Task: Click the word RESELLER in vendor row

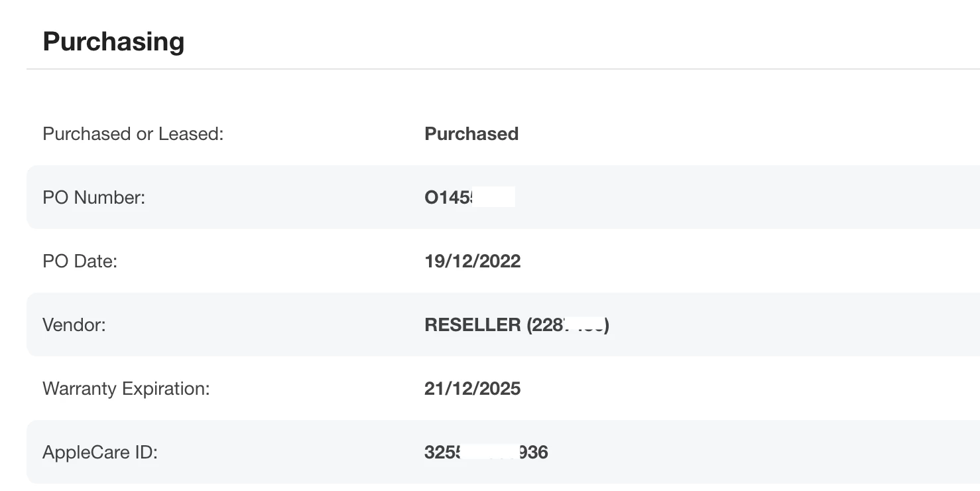Action: (x=473, y=324)
